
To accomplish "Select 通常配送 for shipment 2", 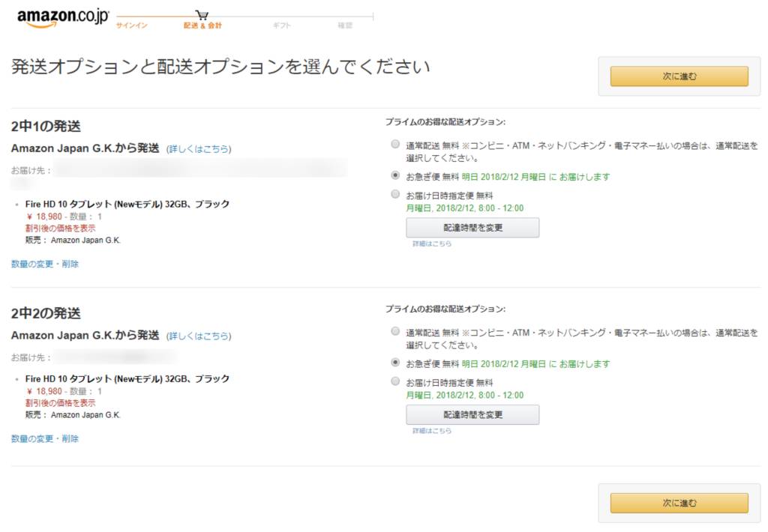I will (395, 331).
